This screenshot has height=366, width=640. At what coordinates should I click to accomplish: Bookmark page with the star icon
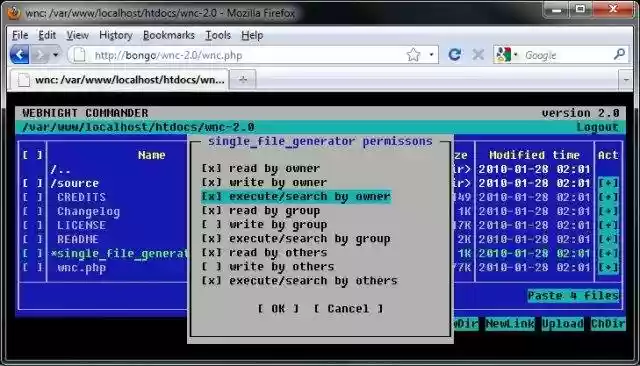pos(413,55)
